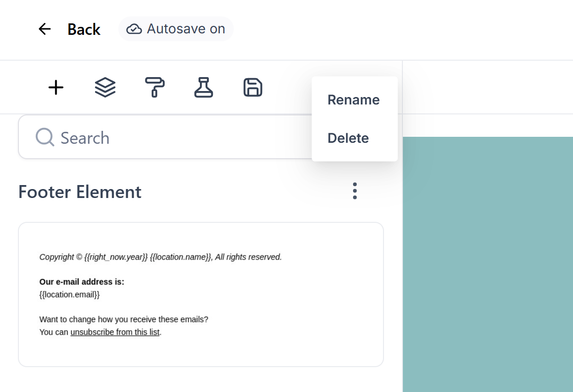Toggle the Autosave on setting
The image size is (573, 392).
click(x=176, y=28)
